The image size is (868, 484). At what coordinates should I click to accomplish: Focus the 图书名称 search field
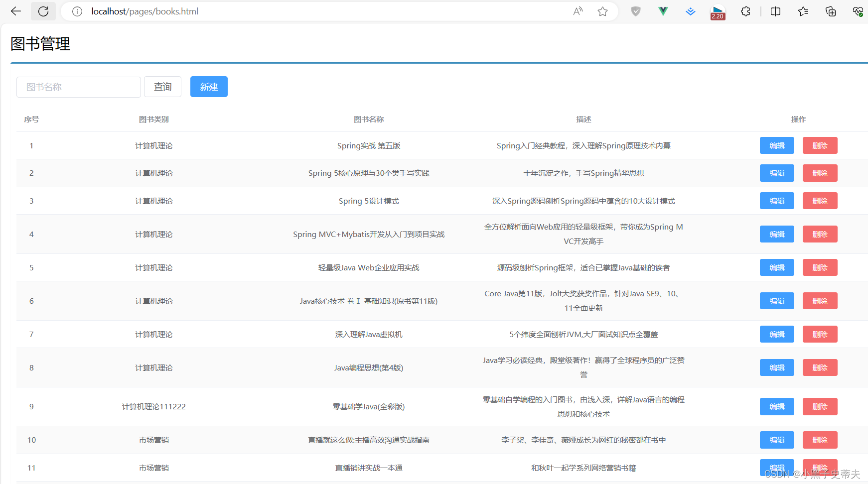point(79,87)
